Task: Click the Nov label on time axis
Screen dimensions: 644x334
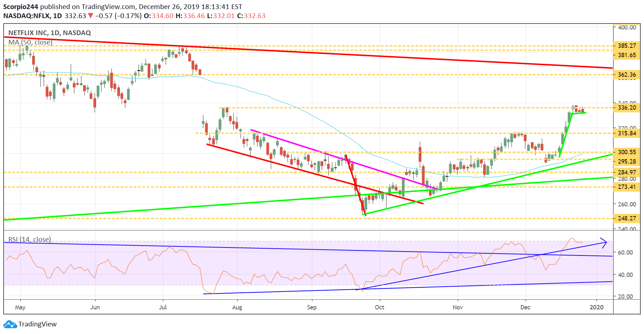Action: click(x=458, y=307)
